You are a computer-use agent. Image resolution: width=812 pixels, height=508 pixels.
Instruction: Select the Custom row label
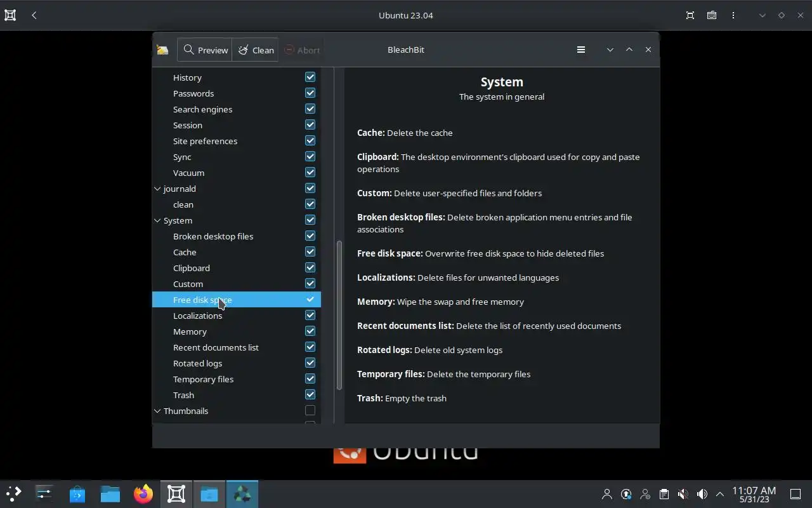pos(188,284)
